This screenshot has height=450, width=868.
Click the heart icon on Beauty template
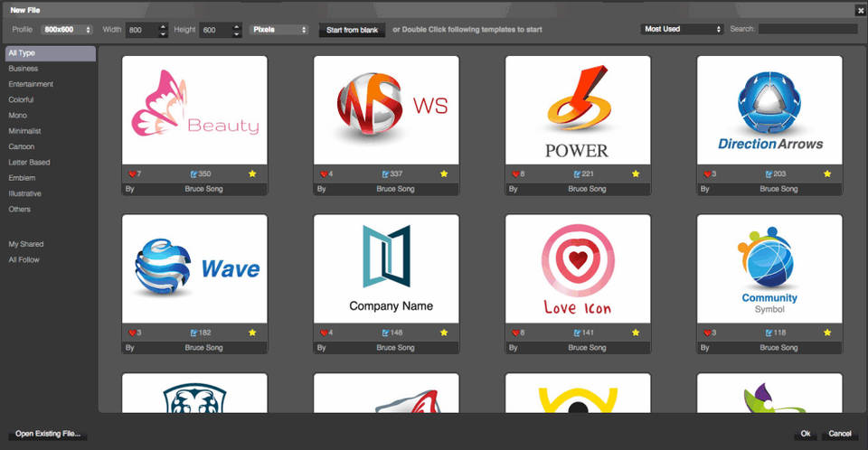click(x=131, y=173)
